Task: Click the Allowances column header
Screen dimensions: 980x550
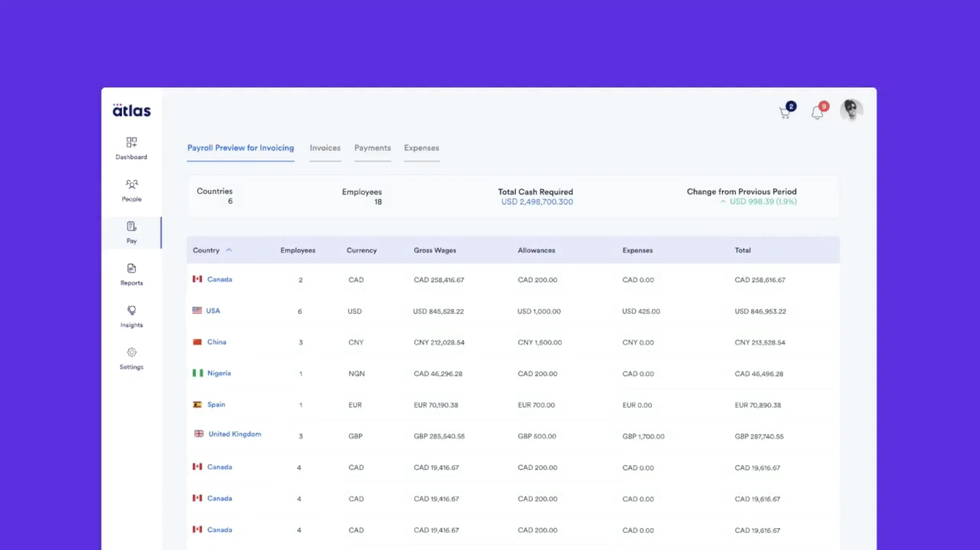Action: point(536,250)
